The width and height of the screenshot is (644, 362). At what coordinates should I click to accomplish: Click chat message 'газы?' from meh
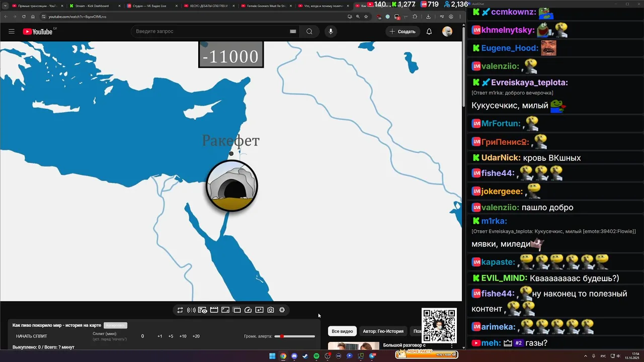pyautogui.click(x=537, y=343)
